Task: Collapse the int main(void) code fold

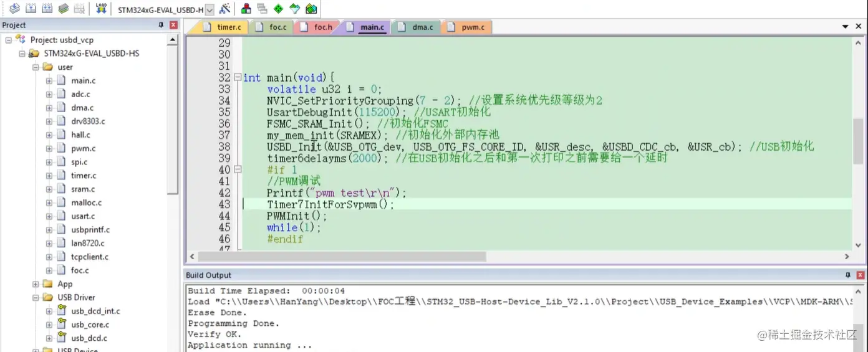Action: tap(237, 78)
